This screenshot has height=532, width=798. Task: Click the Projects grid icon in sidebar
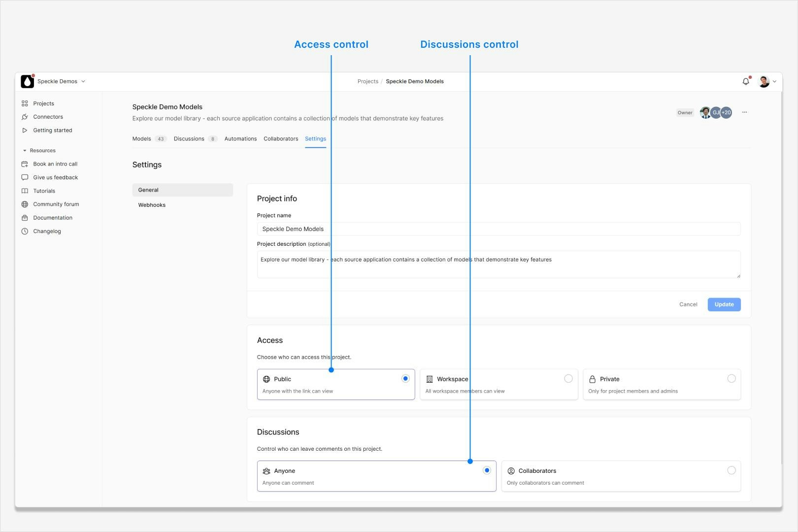[x=25, y=103]
